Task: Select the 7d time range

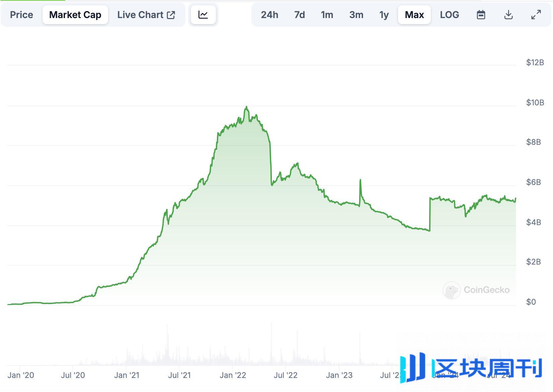Action: click(300, 15)
